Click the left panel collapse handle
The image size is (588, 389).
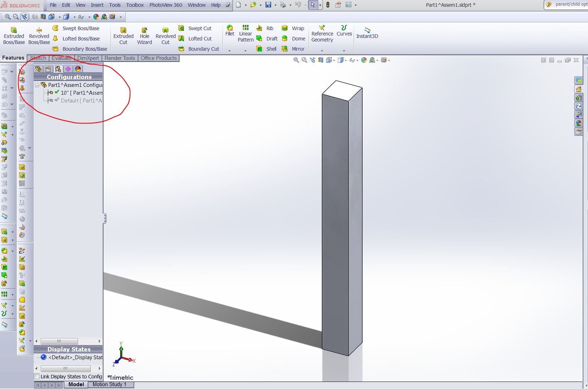tap(105, 218)
